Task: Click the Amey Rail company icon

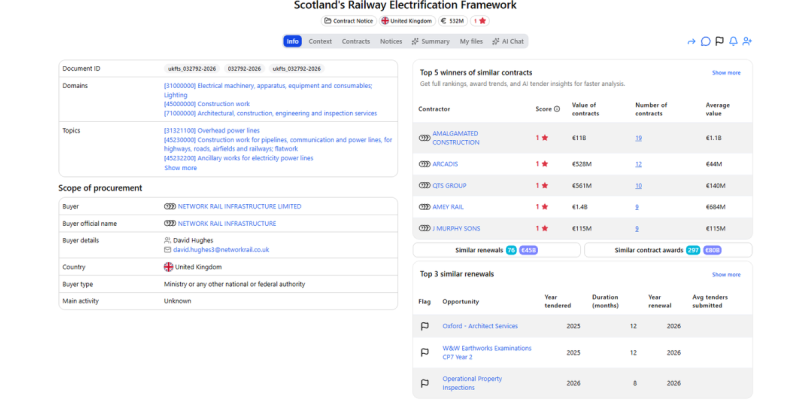Action: 424,207
